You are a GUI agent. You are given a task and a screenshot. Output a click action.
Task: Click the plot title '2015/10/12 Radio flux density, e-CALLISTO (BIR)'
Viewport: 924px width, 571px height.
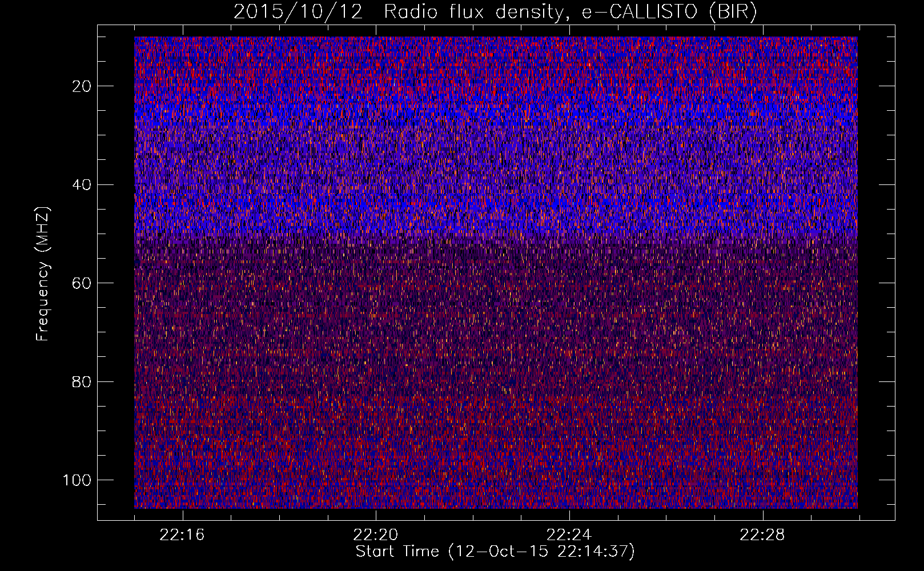coord(495,12)
